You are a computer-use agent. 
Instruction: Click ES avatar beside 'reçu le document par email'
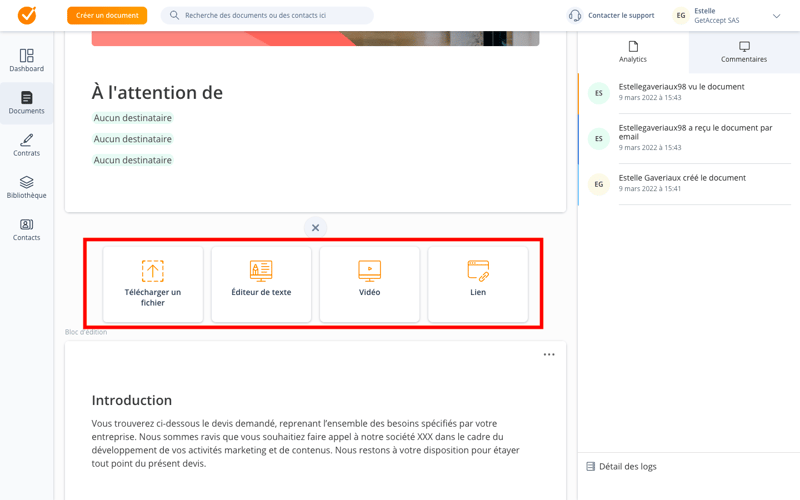click(x=599, y=138)
